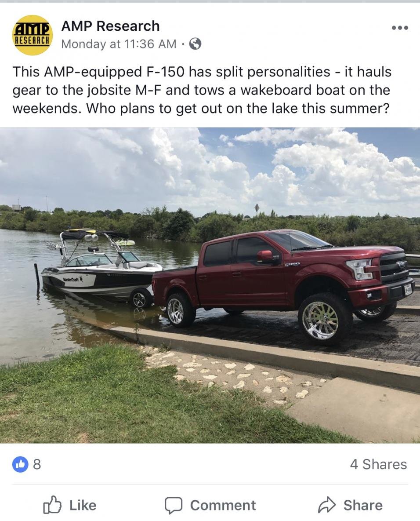Click the Share button label
The width and height of the screenshot is (420, 521).
[x=363, y=505]
